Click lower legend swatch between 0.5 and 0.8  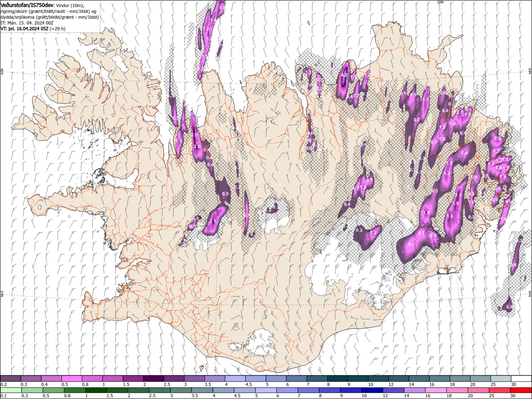pyautogui.click(x=53, y=390)
